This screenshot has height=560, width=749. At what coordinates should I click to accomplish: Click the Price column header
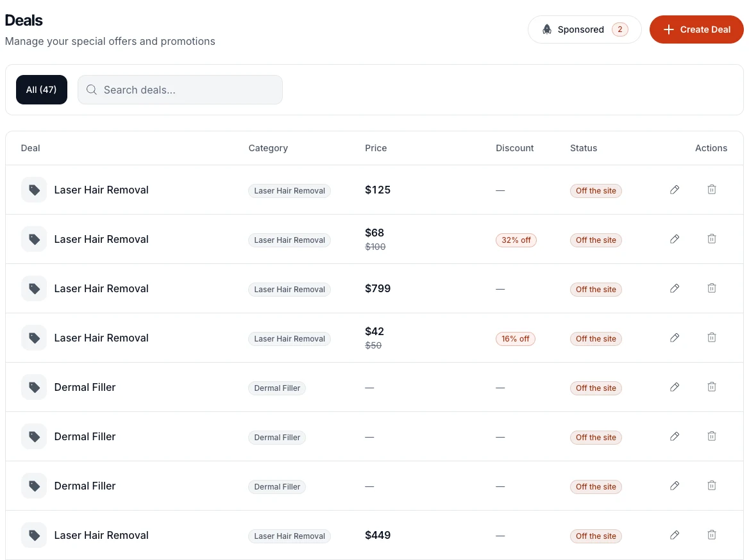point(376,148)
